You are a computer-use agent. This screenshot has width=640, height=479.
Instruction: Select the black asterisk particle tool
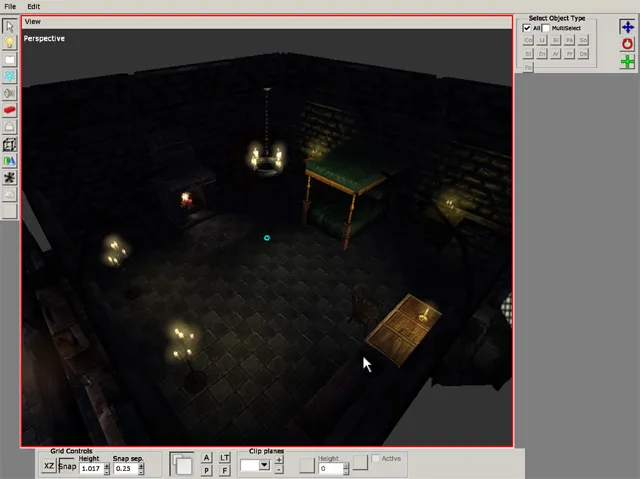click(9, 177)
